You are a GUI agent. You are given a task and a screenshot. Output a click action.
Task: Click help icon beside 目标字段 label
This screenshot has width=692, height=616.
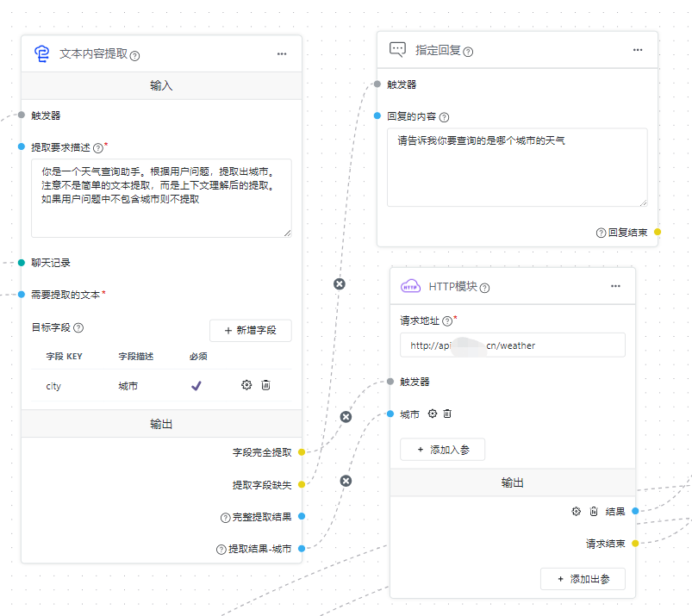(x=78, y=328)
